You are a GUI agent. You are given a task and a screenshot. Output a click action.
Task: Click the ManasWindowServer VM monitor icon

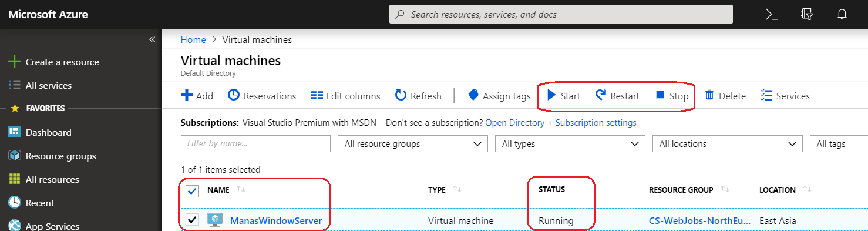(x=216, y=220)
